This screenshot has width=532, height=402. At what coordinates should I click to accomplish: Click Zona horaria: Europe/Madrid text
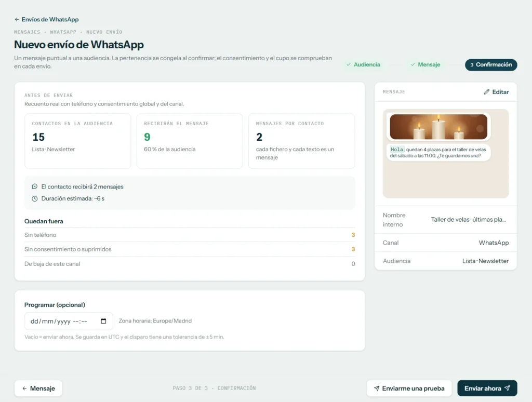pos(155,320)
